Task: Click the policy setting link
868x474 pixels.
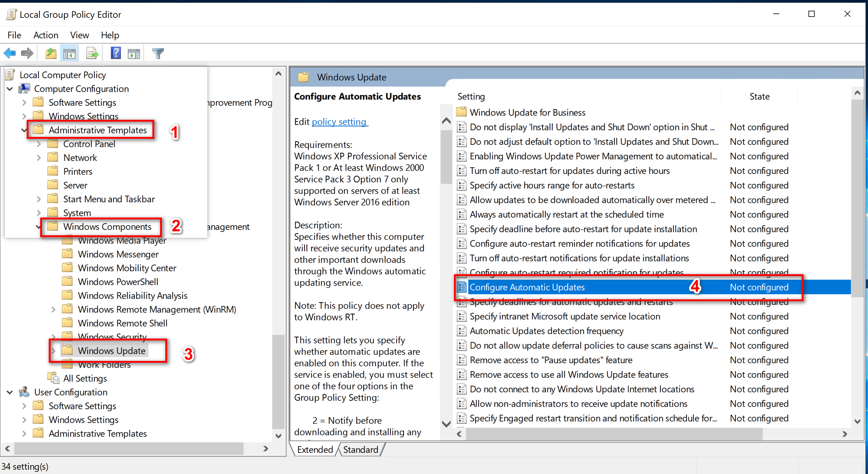Action: coord(340,122)
